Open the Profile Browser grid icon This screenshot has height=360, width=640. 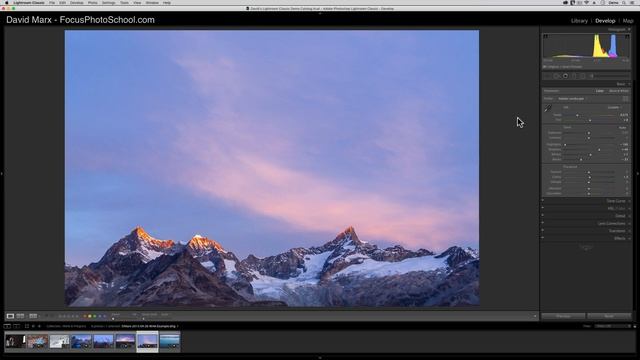(x=625, y=99)
